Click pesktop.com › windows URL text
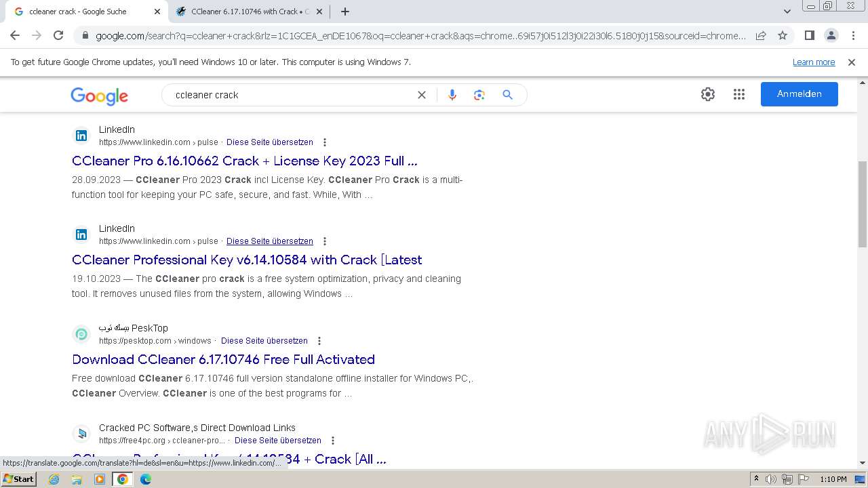This screenshot has height=488, width=868. [155, 341]
